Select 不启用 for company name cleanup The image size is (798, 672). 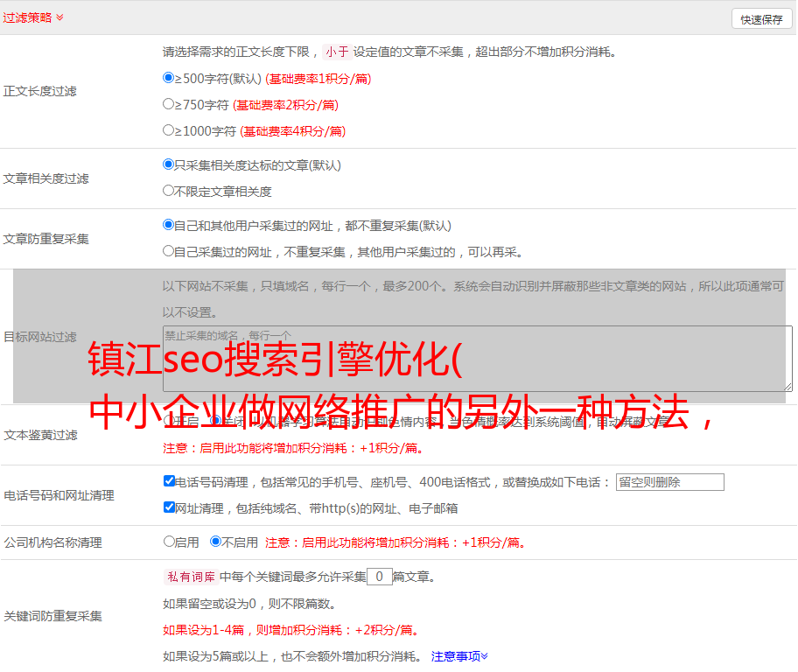click(215, 542)
